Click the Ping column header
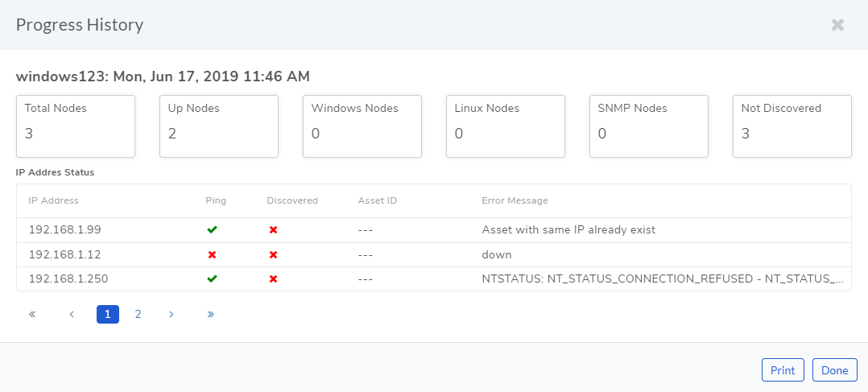The height and width of the screenshot is (392, 868). 216,200
